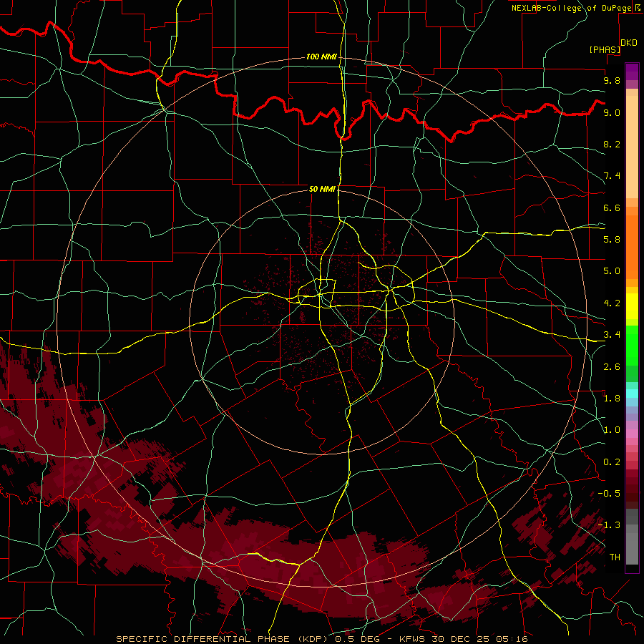Screen dimensions: 644x644
Task: Click the 5.0 scale value
Action: tap(612, 271)
